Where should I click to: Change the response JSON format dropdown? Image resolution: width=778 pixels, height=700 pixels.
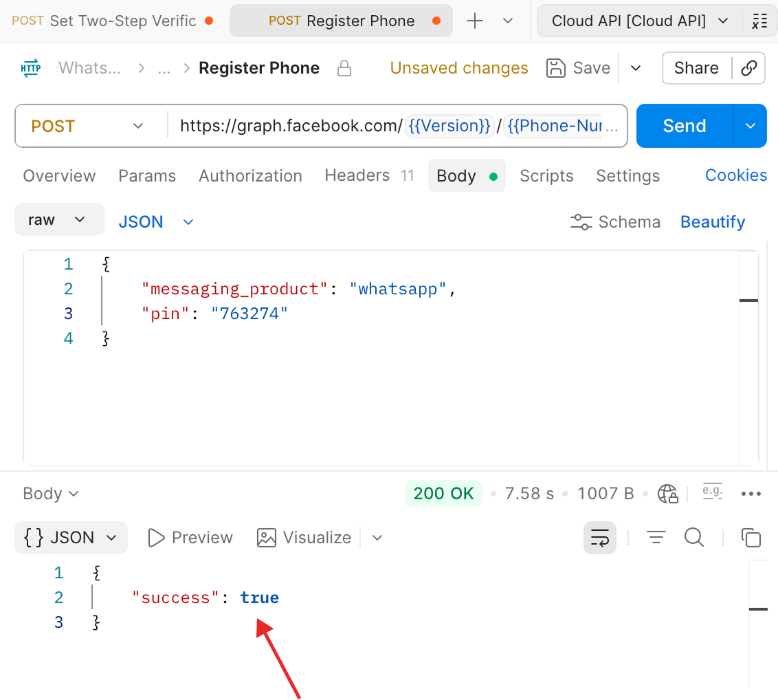(71, 538)
